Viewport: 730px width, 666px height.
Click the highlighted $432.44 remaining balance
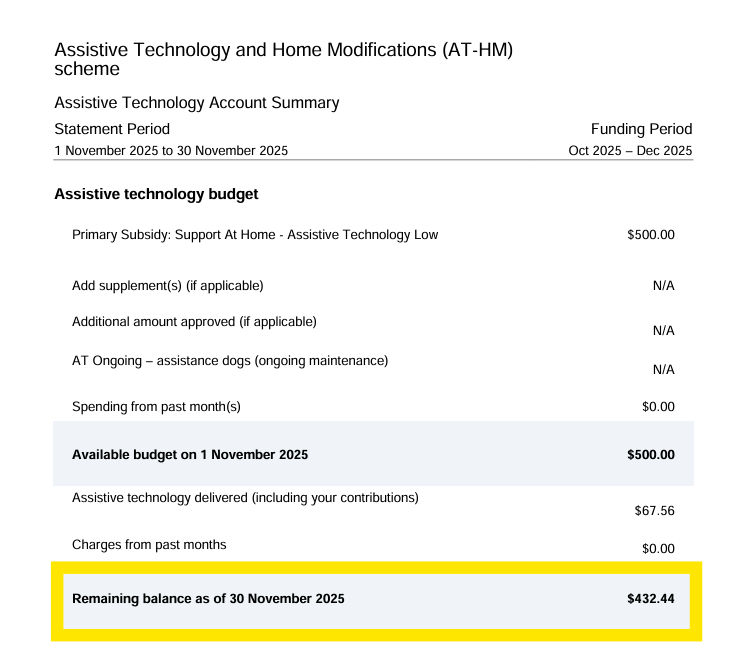pyautogui.click(x=650, y=599)
